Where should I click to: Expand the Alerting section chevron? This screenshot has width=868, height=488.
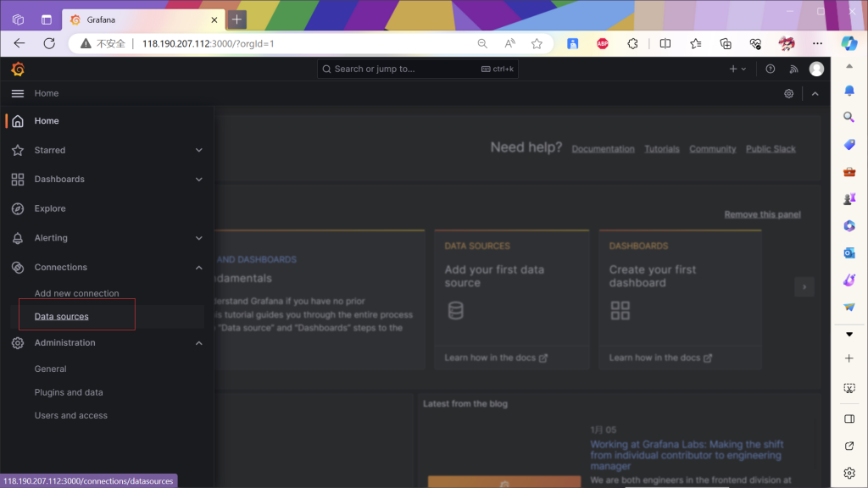pos(198,238)
